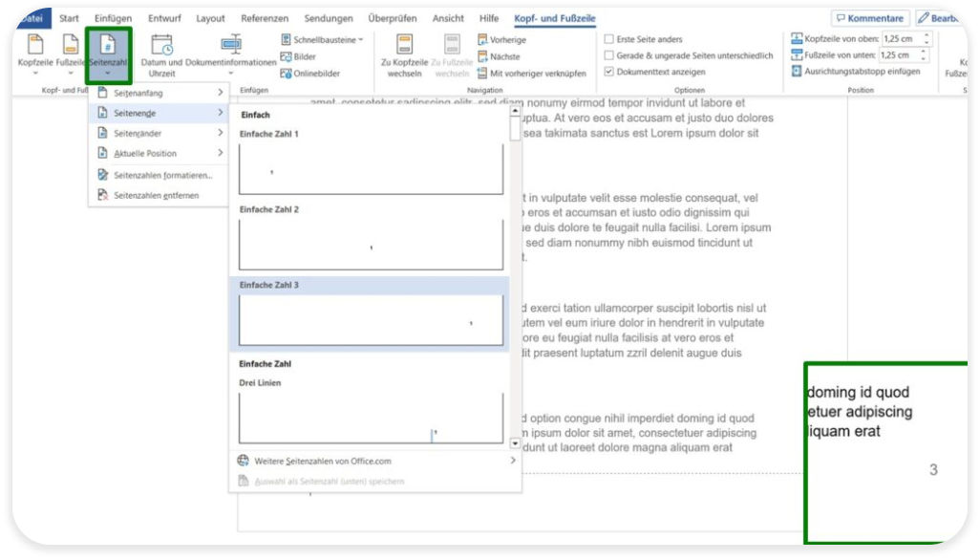
Task: Click the Fußzeile von unten icon
Action: click(797, 55)
